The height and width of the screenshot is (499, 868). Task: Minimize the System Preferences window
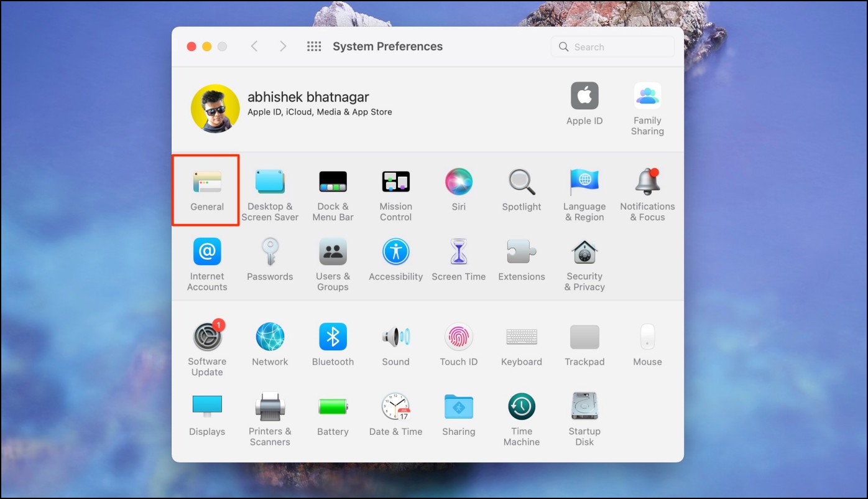[207, 47]
